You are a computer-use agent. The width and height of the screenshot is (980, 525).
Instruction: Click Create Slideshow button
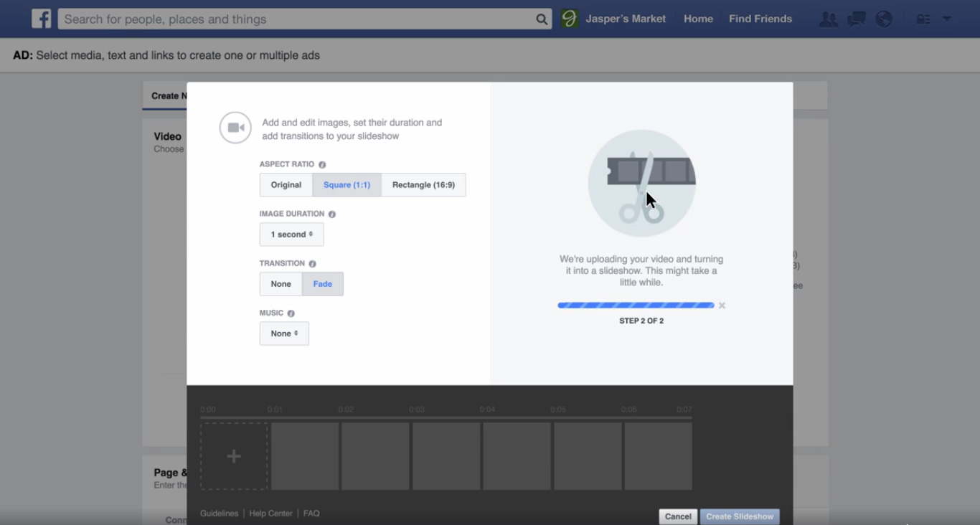click(x=740, y=516)
